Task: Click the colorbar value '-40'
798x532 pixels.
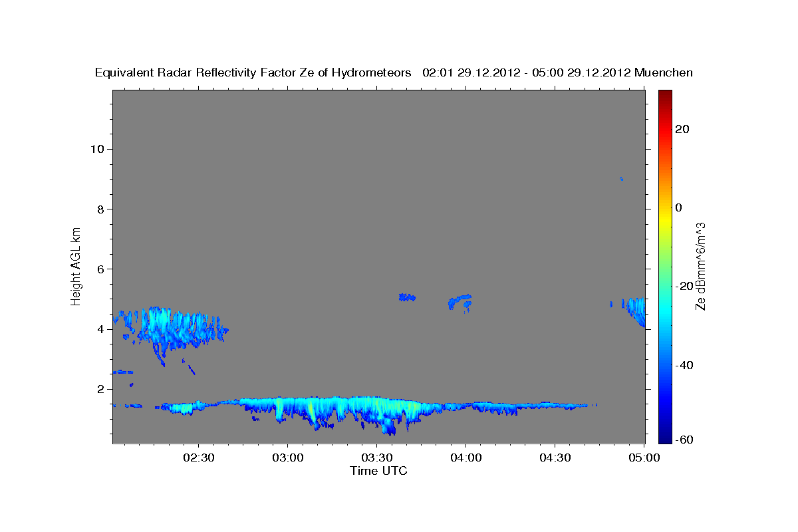Action: click(x=683, y=365)
